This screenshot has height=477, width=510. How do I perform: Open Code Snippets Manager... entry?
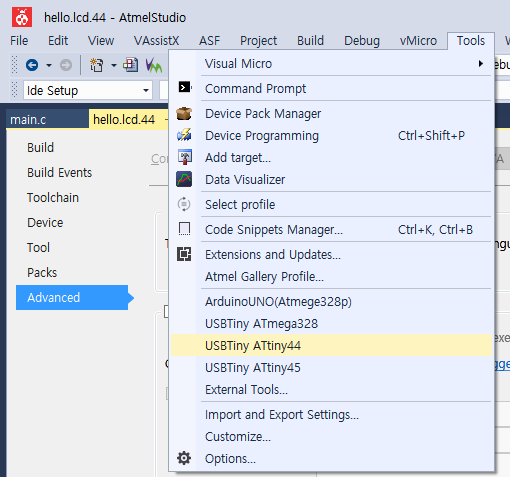[331, 229]
